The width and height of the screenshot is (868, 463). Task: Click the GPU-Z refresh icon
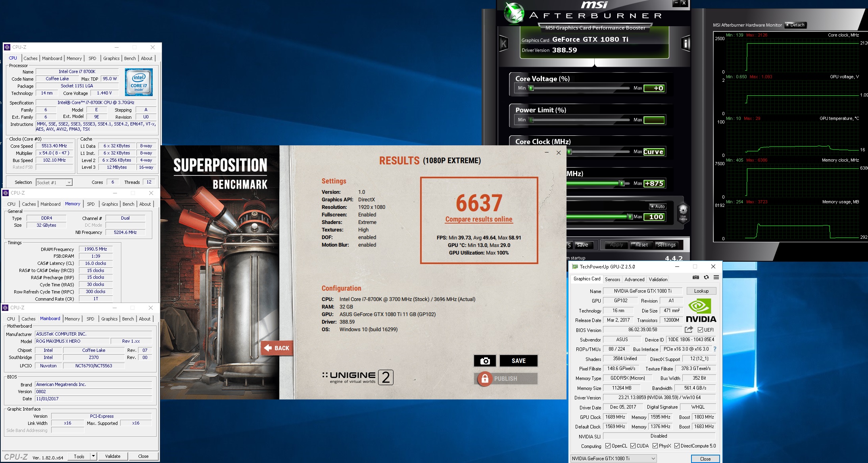coord(706,277)
